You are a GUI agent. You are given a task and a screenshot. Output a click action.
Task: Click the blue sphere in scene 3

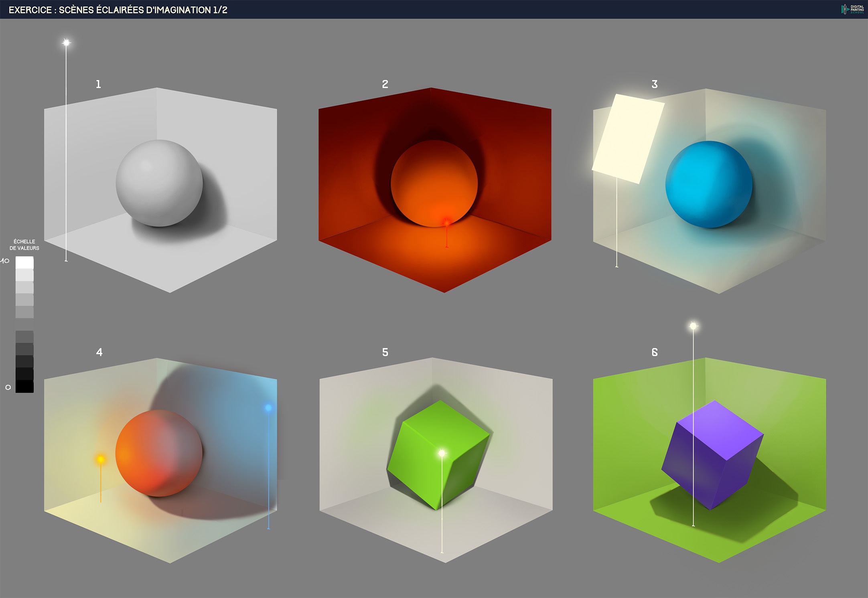coord(709,184)
